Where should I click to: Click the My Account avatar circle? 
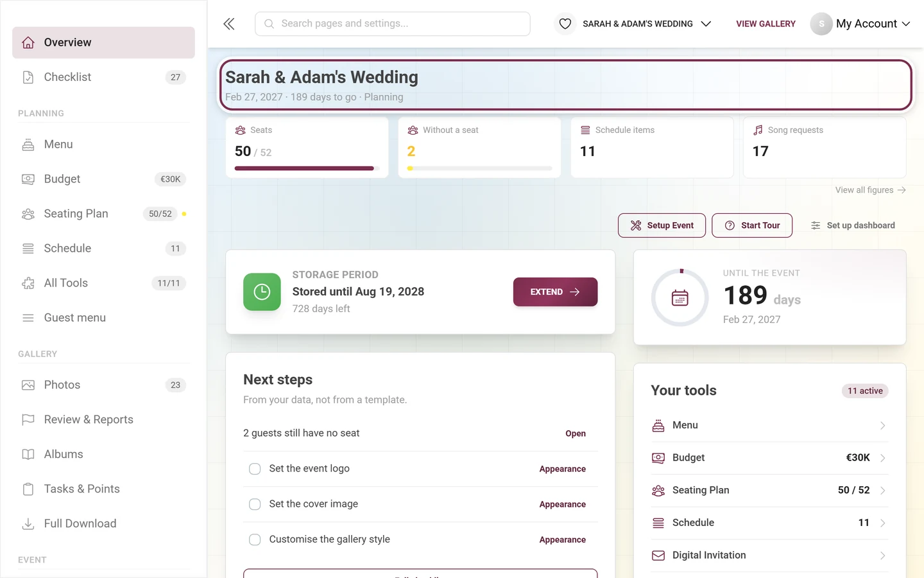coord(821,24)
